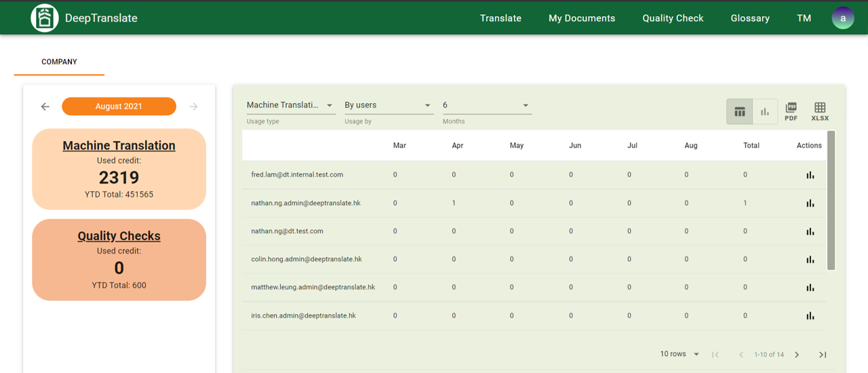Open the TM page

[804, 18]
